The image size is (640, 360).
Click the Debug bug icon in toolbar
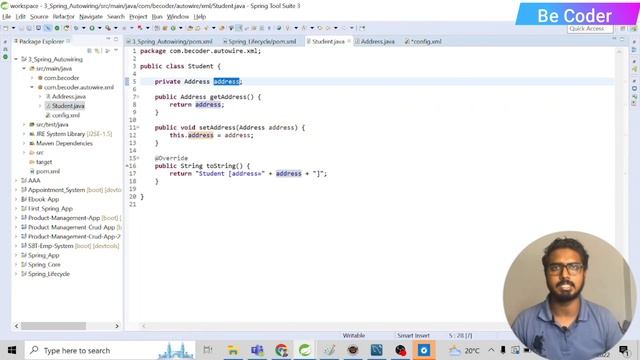(76, 28)
